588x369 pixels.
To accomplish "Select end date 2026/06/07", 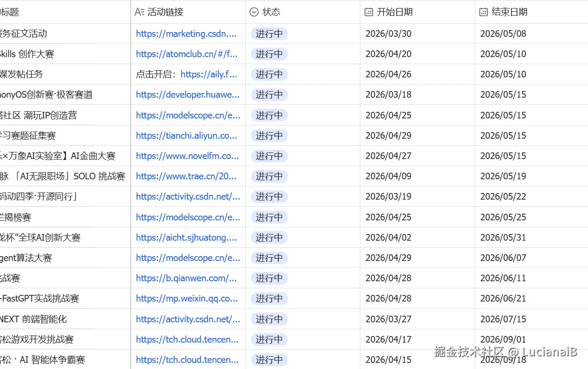I will (x=503, y=258).
